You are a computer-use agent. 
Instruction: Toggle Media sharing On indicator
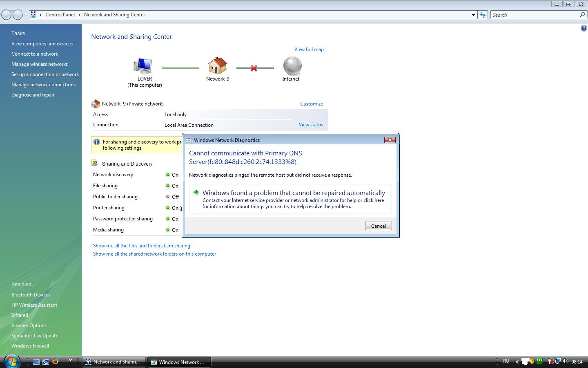pyautogui.click(x=168, y=230)
